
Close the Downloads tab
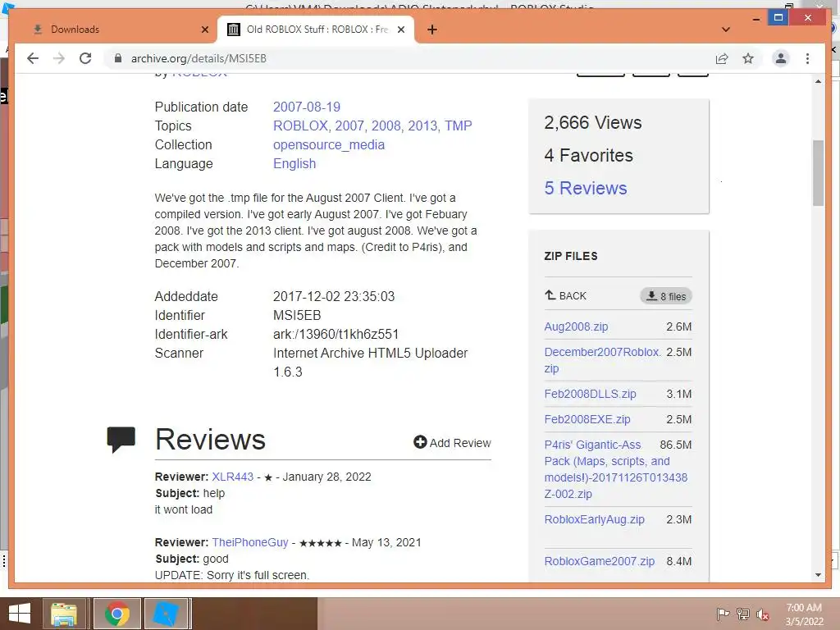[x=204, y=30]
